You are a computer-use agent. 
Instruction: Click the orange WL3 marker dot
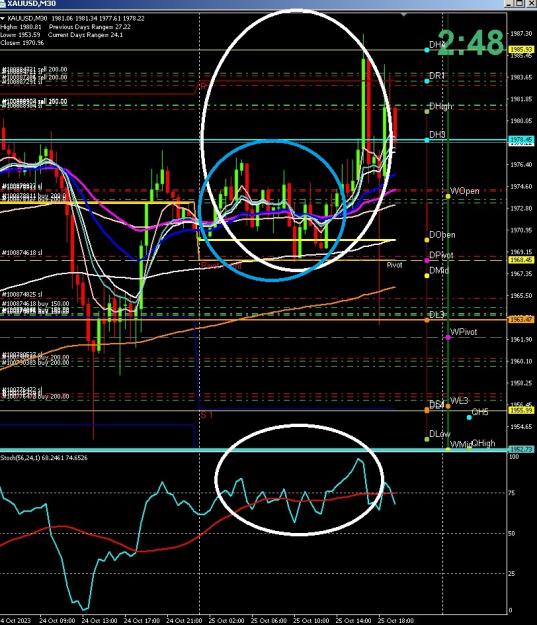[x=448, y=406]
